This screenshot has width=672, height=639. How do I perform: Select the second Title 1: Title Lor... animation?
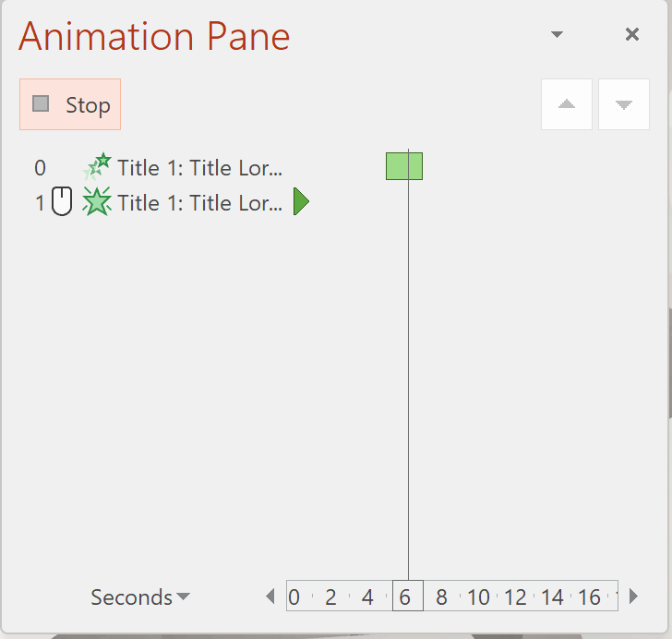pyautogui.click(x=199, y=203)
